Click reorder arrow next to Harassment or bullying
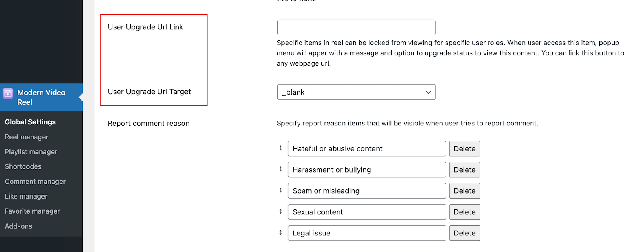Viewport: 644px width, 252px height. point(281,169)
